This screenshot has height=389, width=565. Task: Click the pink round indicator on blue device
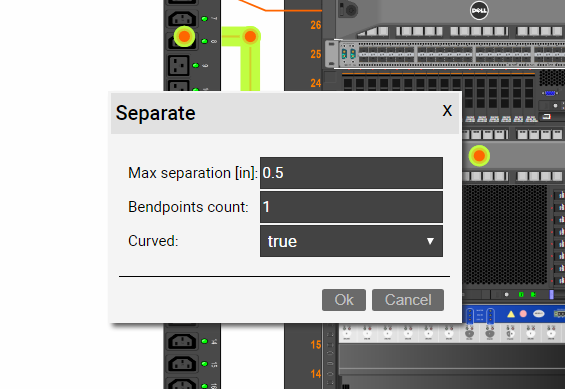tap(523, 314)
